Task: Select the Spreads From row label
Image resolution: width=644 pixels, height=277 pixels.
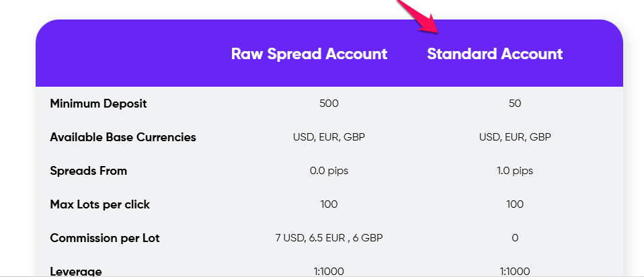Action: 88,171
